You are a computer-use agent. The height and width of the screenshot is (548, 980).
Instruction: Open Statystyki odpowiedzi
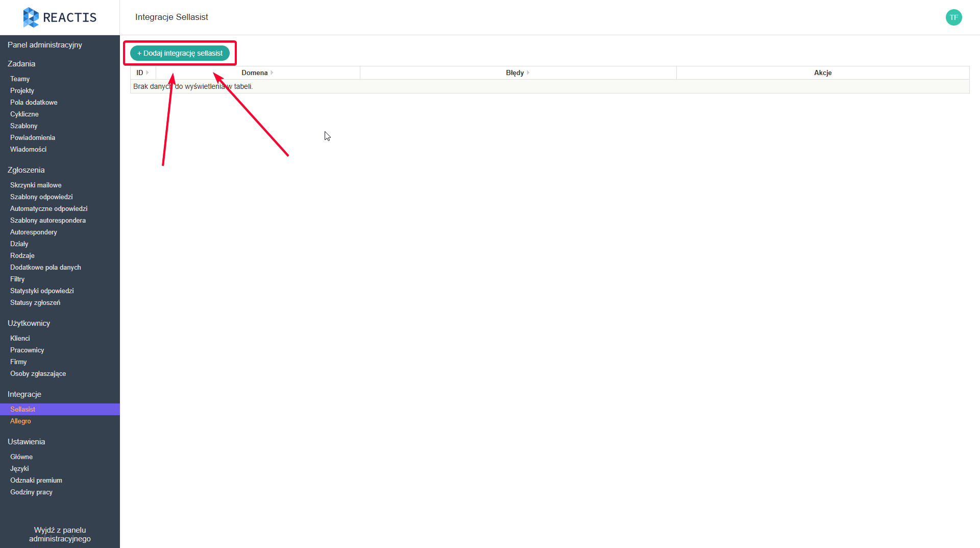(x=42, y=291)
